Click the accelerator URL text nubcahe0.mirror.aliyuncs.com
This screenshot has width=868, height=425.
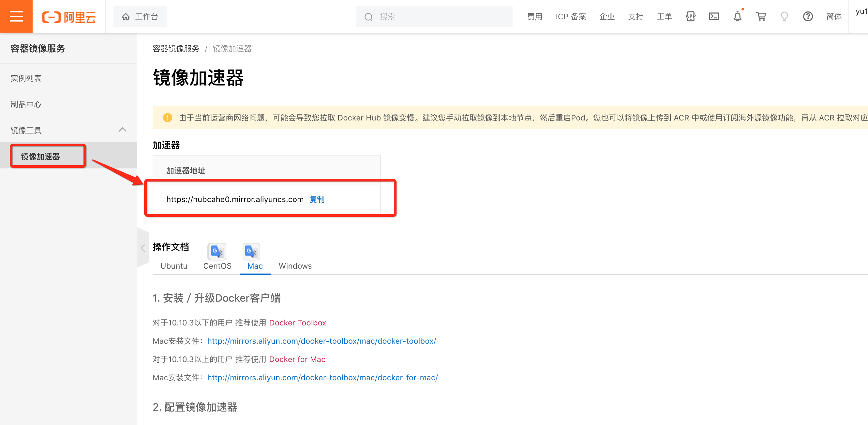pyautogui.click(x=235, y=199)
